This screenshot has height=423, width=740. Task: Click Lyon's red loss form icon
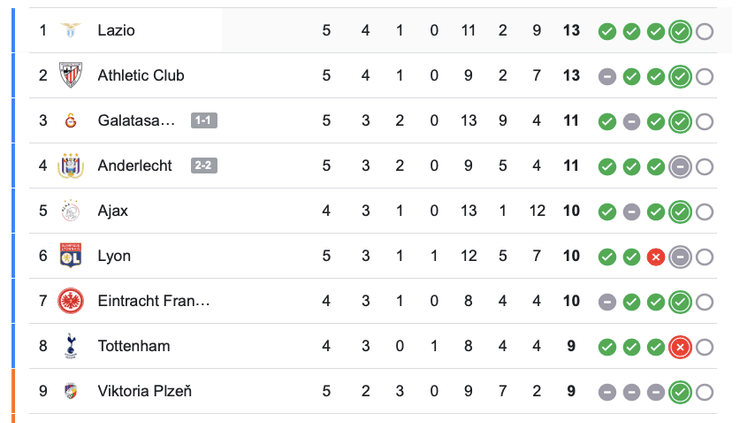[656, 257]
